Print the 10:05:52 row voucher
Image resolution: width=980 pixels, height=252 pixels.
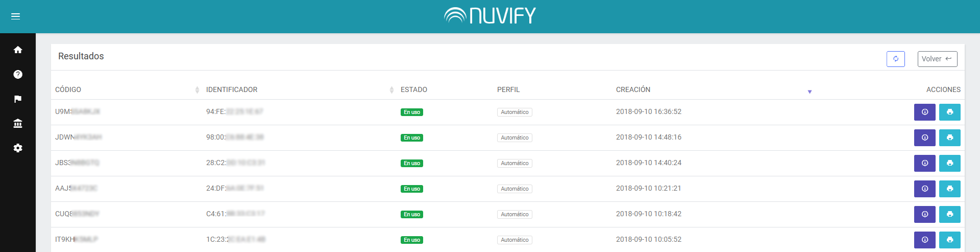tap(950, 240)
